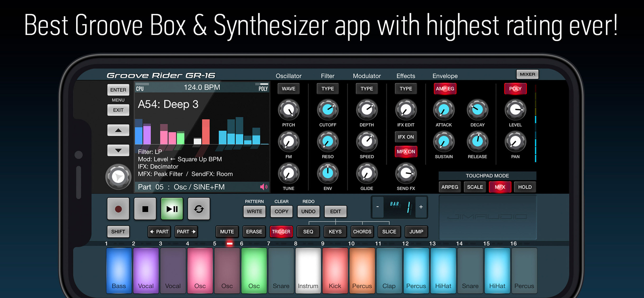This screenshot has height=298, width=644.
Task: Decrease bar count with minus button
Action: coord(378,207)
